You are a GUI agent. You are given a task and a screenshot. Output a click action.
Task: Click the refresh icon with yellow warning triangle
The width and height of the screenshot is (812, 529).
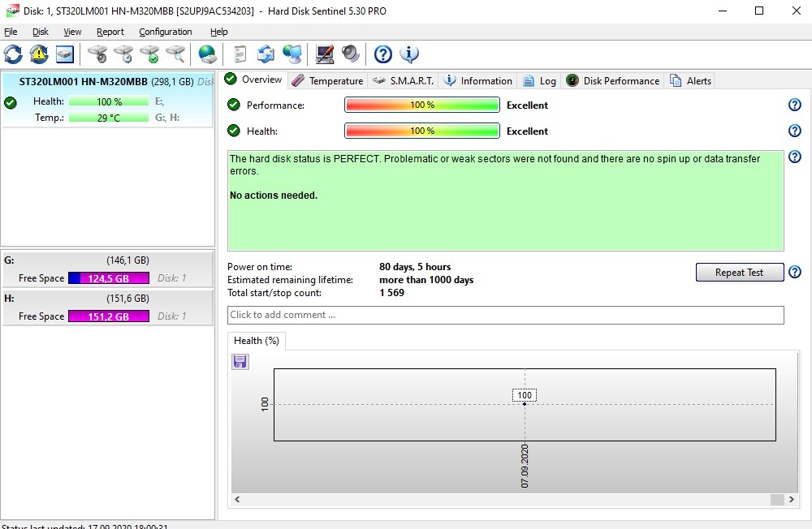39,54
